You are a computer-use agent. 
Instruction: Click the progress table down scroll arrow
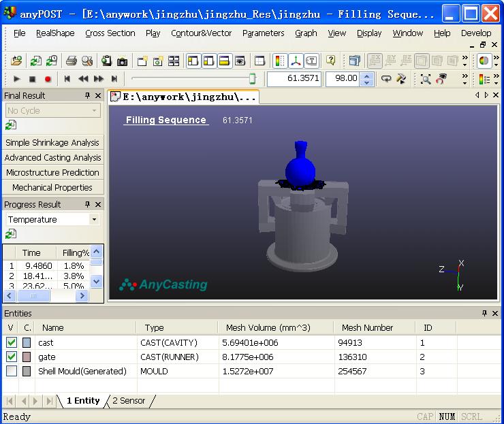(96, 282)
